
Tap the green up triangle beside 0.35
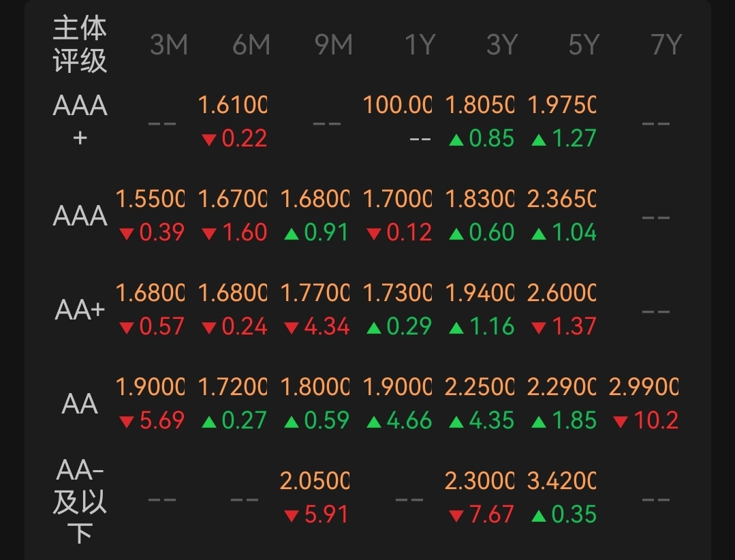pos(538,516)
